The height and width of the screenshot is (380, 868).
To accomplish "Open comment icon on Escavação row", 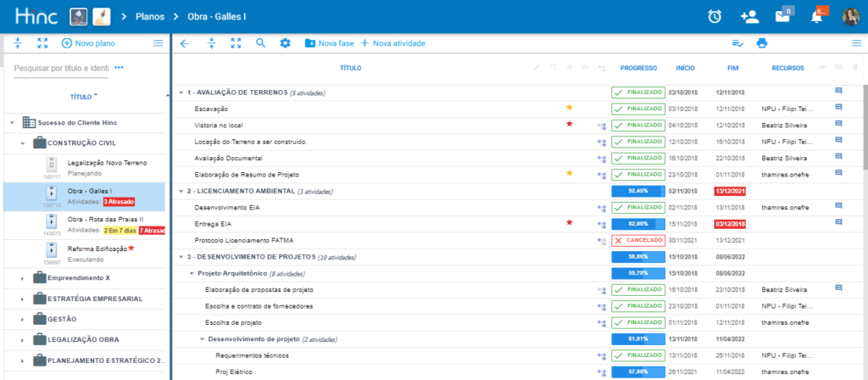I will (838, 108).
